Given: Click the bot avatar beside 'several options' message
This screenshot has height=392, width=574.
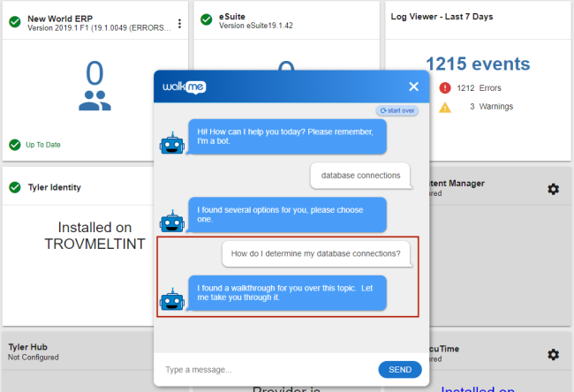Looking at the screenshot, I should (x=172, y=221).
